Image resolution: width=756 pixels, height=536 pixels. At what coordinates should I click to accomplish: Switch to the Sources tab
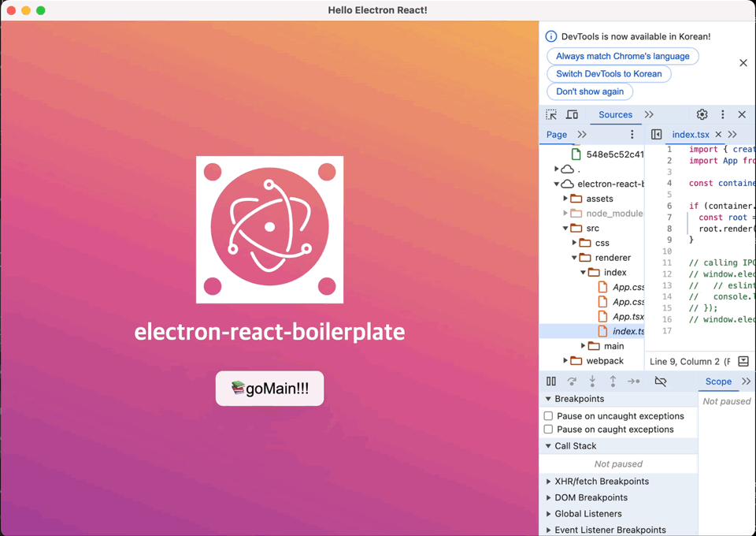615,114
